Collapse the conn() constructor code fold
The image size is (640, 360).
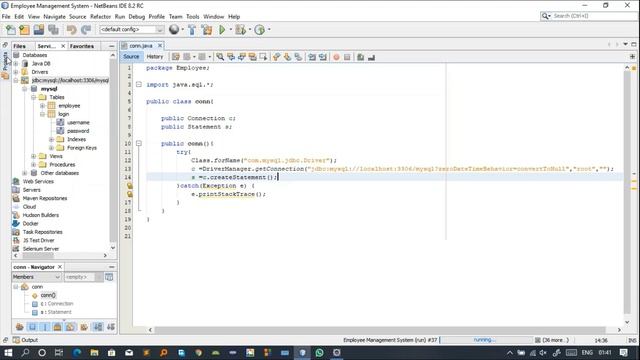coord(139,143)
